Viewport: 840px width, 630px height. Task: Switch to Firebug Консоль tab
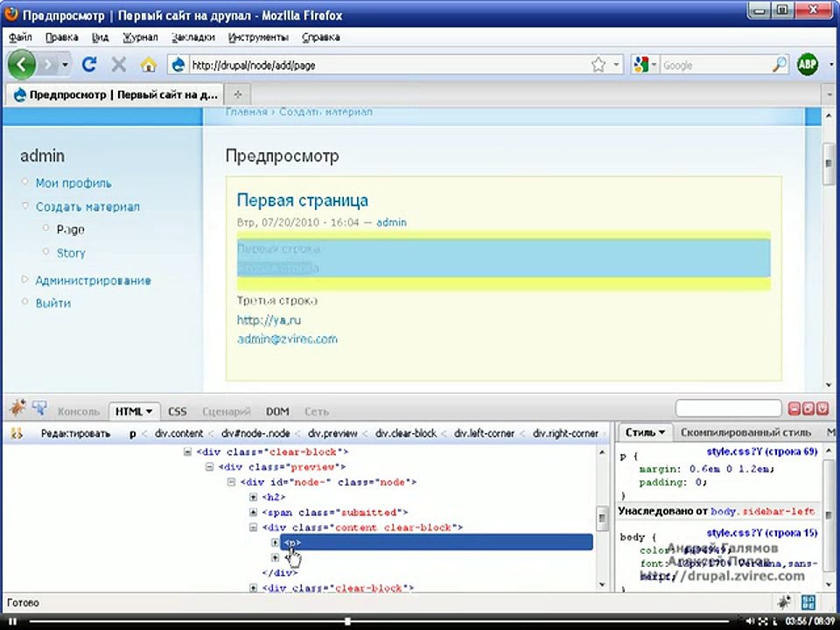[79, 411]
